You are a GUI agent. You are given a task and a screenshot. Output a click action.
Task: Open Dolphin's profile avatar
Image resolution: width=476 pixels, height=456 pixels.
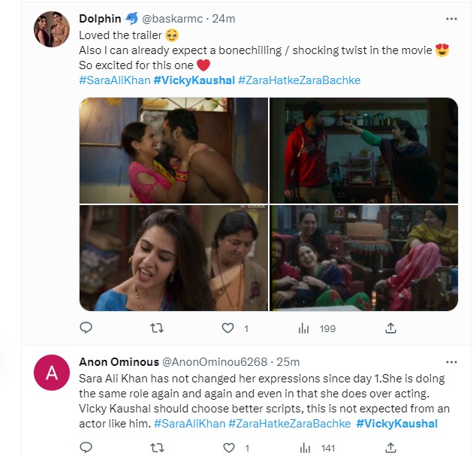pyautogui.click(x=53, y=30)
